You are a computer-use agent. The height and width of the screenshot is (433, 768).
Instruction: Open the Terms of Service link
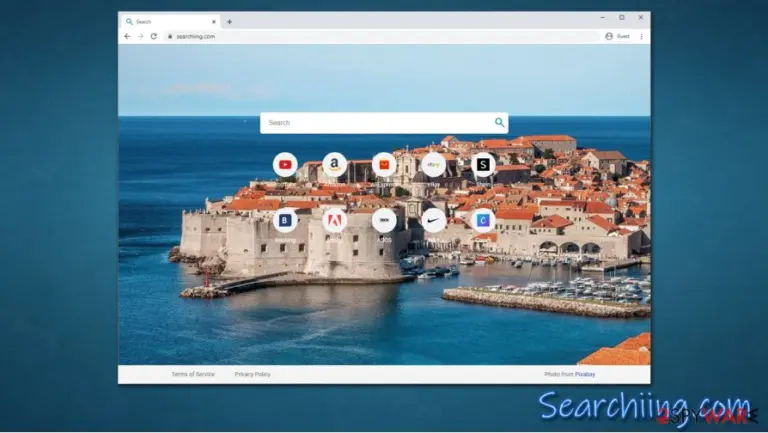193,374
